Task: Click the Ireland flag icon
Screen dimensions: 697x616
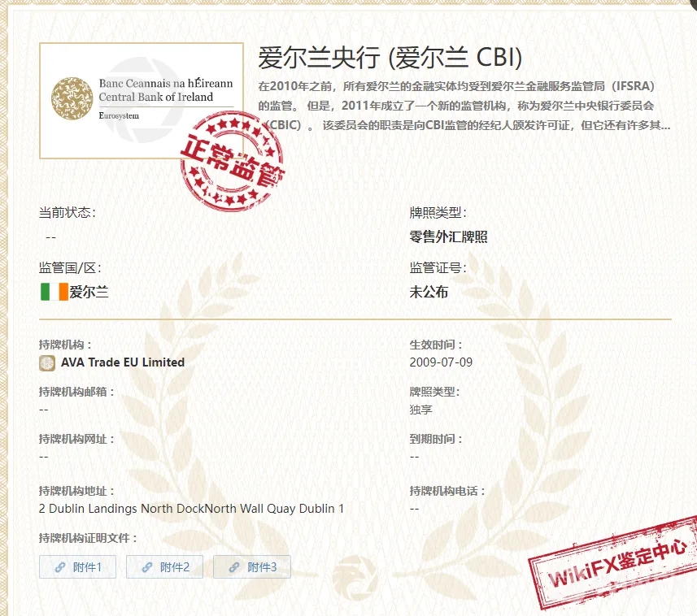Action: click(x=54, y=292)
